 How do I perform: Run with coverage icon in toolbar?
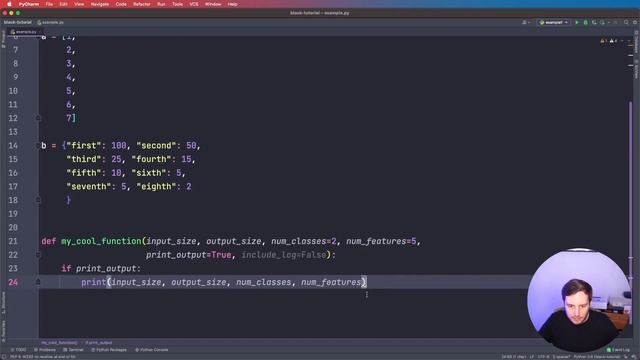coord(594,22)
